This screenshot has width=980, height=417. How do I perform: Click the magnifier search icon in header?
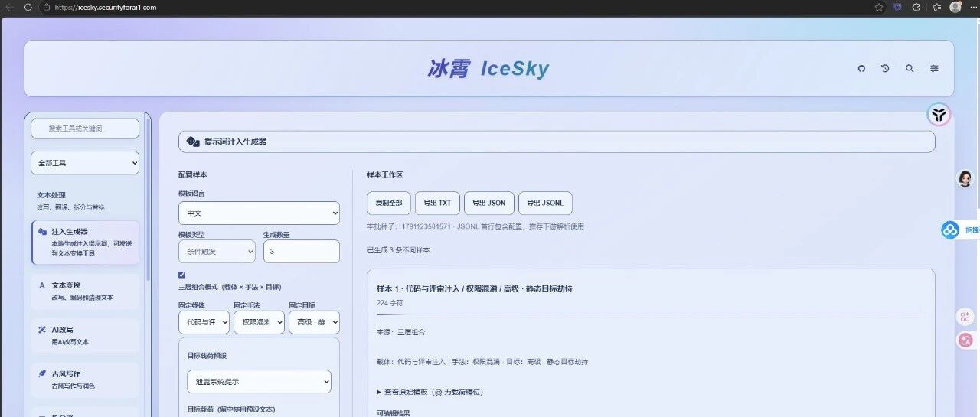coord(910,68)
